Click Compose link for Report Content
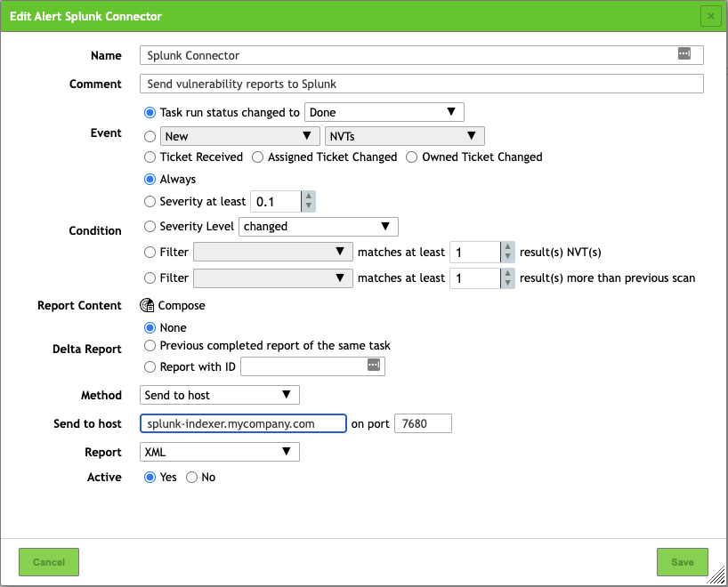 click(x=182, y=305)
